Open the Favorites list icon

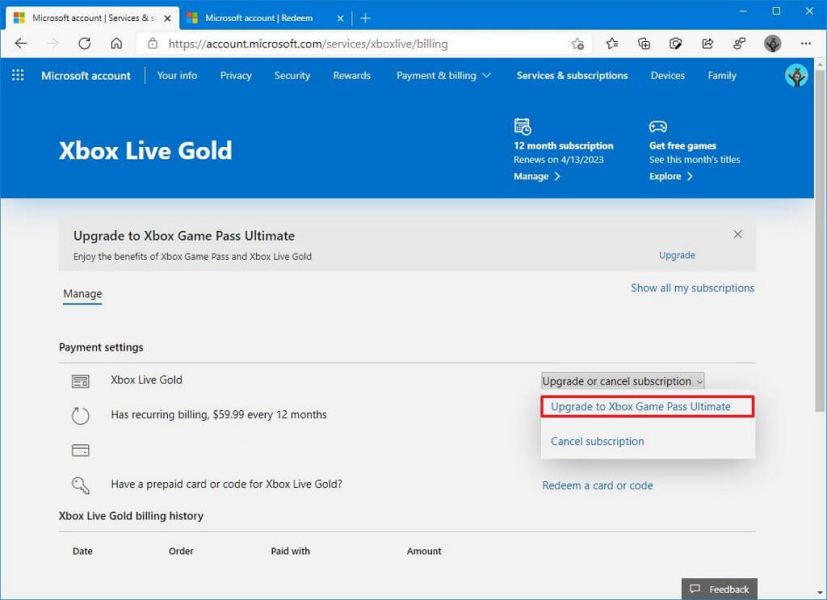(612, 44)
